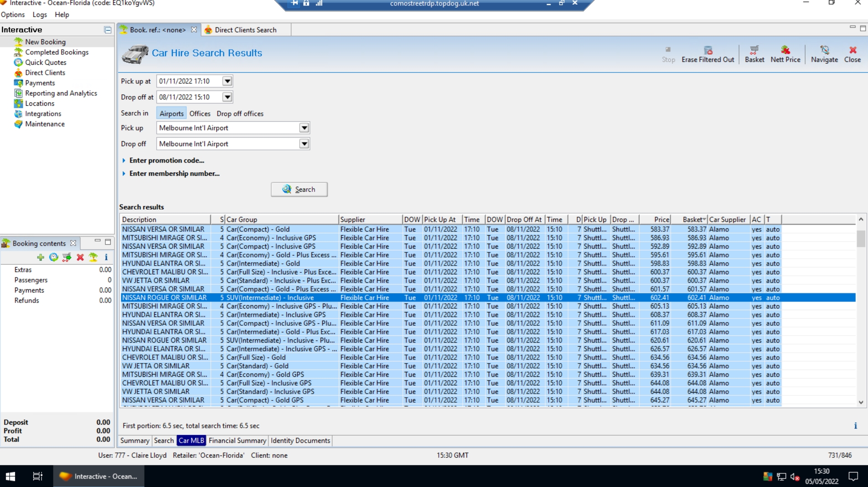
Task: Pin the remote desktop connection bar
Action: pos(294,3)
